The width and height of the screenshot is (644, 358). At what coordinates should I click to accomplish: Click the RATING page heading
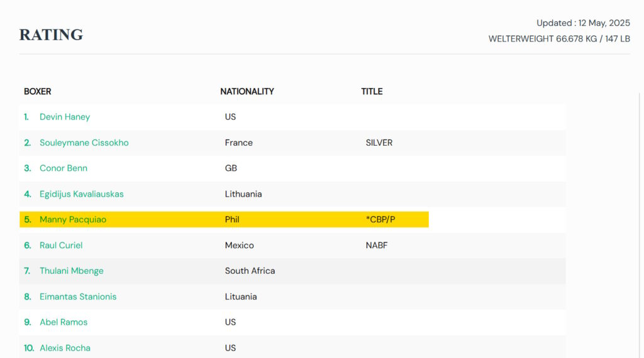[x=51, y=35]
